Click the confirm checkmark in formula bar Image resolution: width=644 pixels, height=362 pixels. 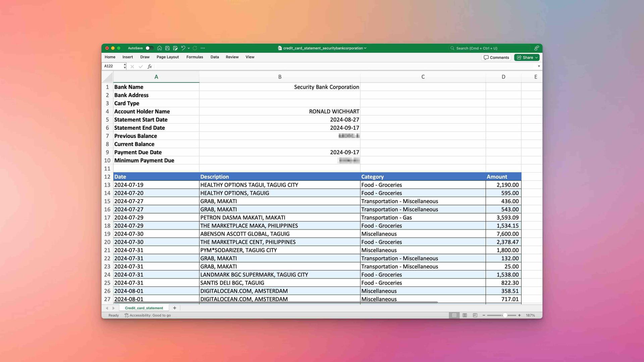141,67
